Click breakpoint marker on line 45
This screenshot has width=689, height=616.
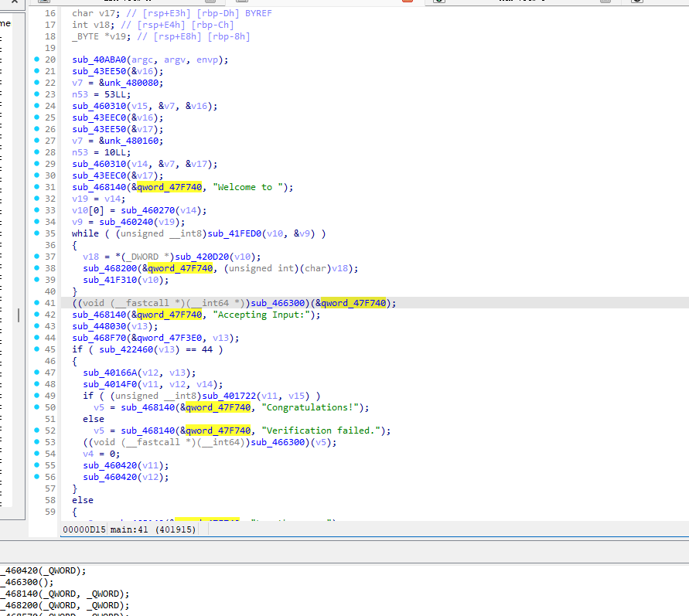coord(36,349)
